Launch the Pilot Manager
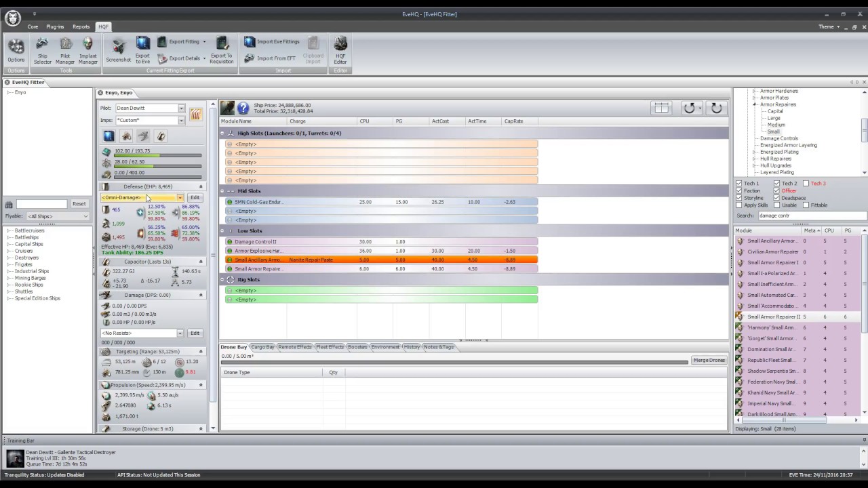This screenshot has width=868, height=488. pos(65,51)
